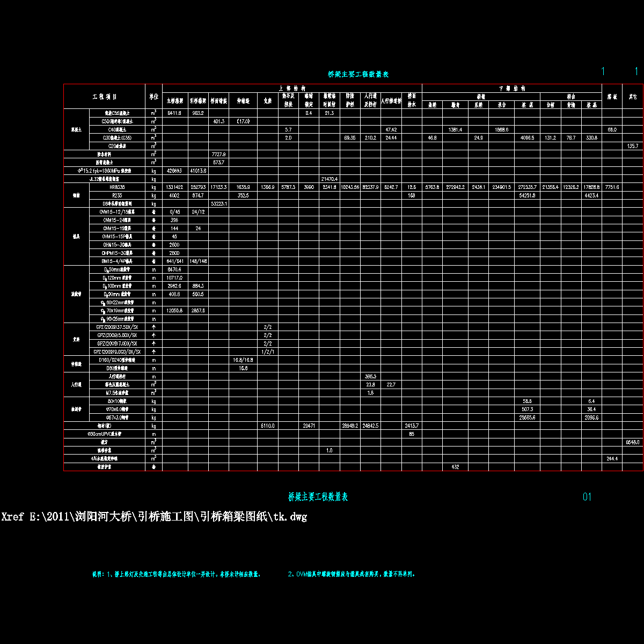
Task: Click the value 244.4 in the 搭板 column
Action: [x=612, y=459]
